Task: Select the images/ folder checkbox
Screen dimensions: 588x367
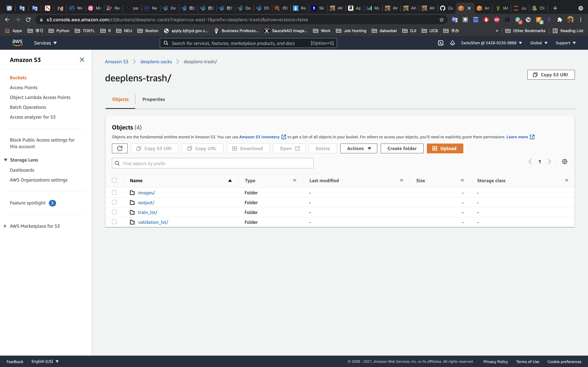Action: coord(114,193)
